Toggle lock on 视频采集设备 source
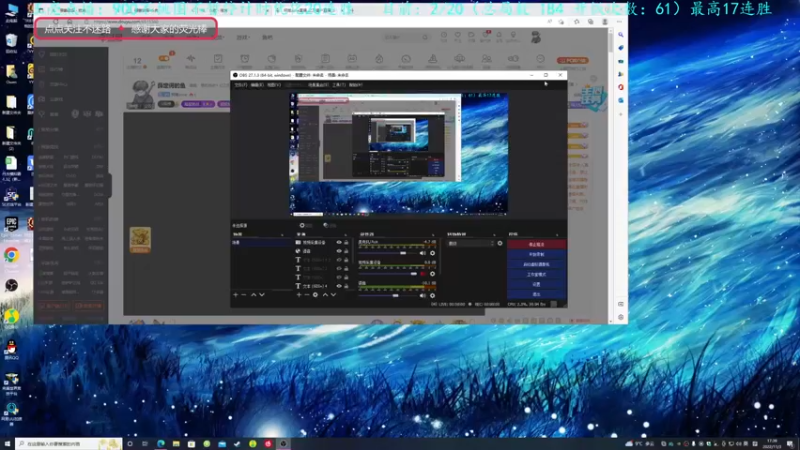The image size is (800, 450). (346, 242)
